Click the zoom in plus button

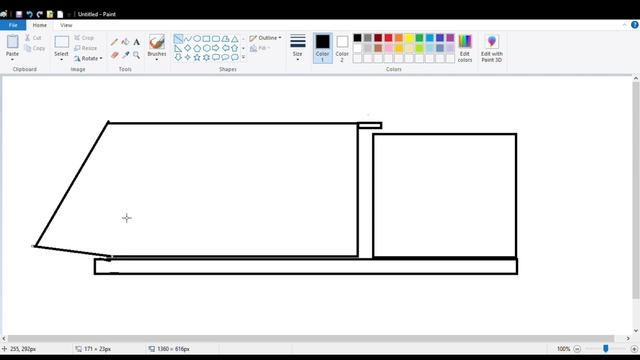pyautogui.click(x=634, y=349)
